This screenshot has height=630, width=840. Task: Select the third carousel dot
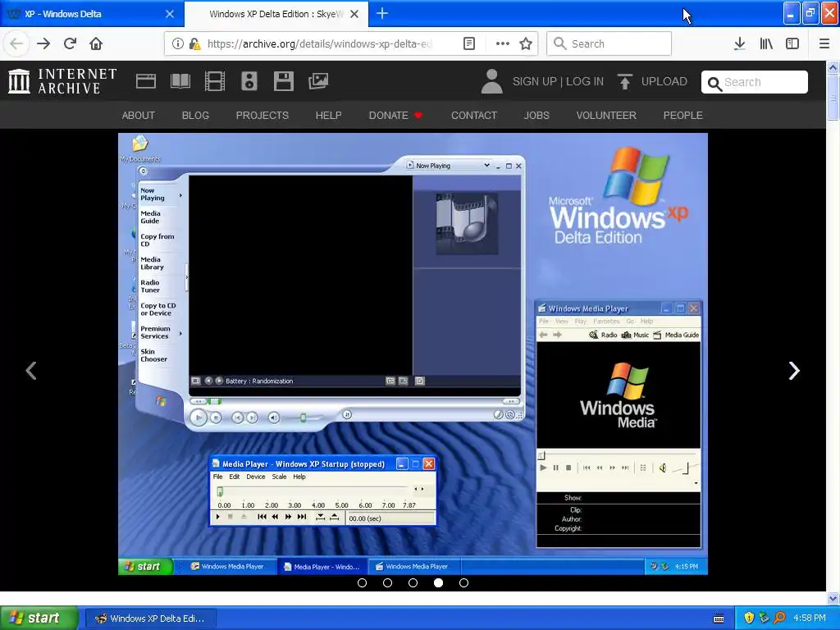[x=413, y=583]
